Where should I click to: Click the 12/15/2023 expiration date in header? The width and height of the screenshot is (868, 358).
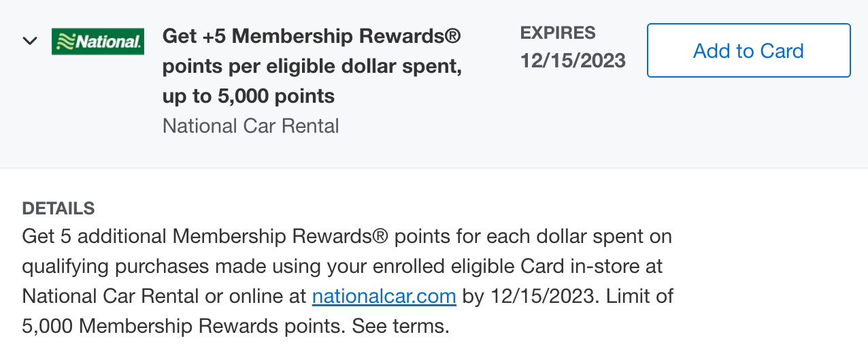click(573, 61)
